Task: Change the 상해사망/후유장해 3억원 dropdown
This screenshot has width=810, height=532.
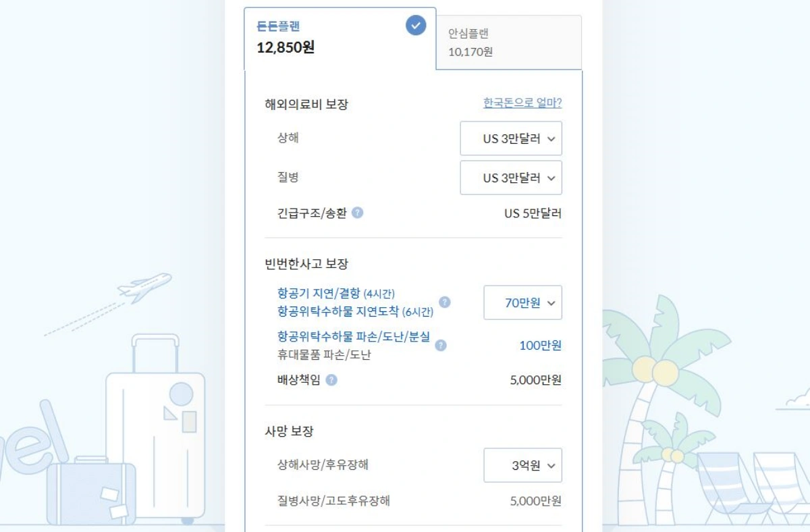Action: [x=521, y=465]
